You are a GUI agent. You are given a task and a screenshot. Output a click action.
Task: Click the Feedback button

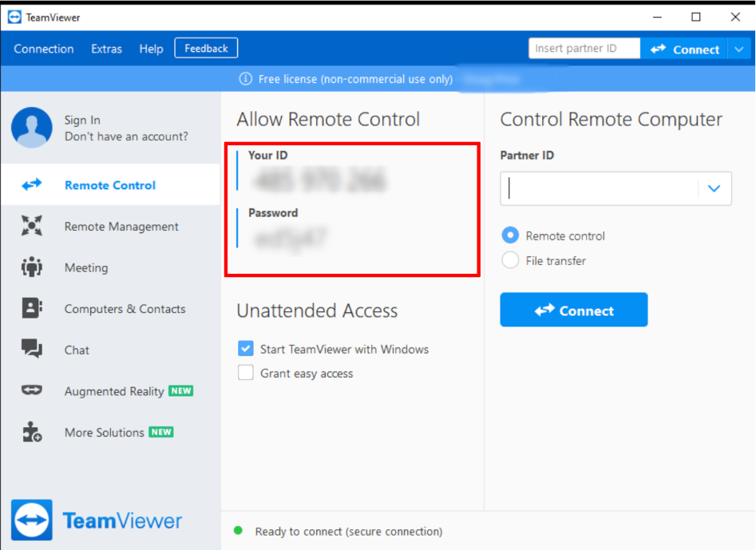point(205,48)
